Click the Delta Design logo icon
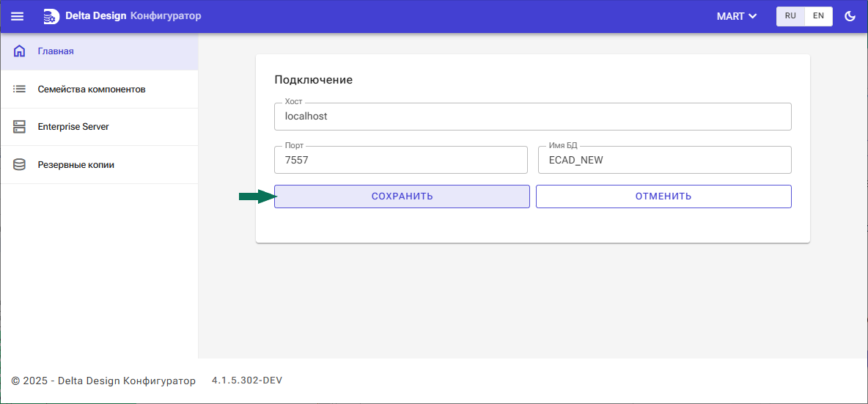This screenshot has height=404, width=868. click(x=51, y=16)
